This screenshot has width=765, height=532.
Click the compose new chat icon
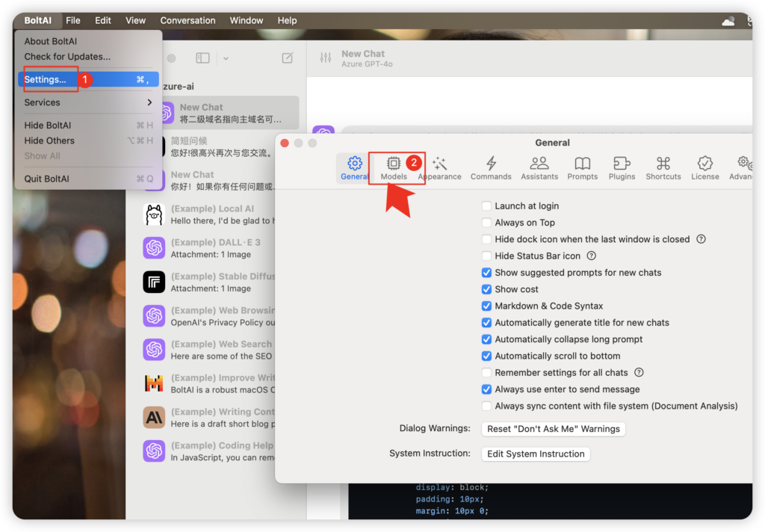[288, 58]
